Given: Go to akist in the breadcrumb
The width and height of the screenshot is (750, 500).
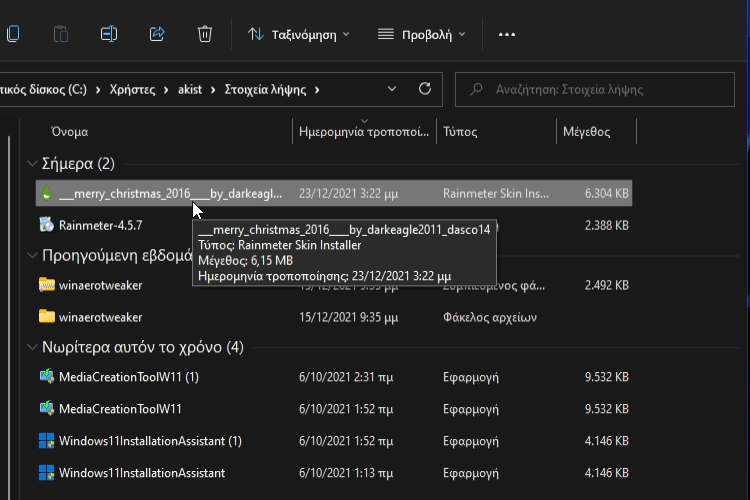Looking at the screenshot, I should coord(190,89).
